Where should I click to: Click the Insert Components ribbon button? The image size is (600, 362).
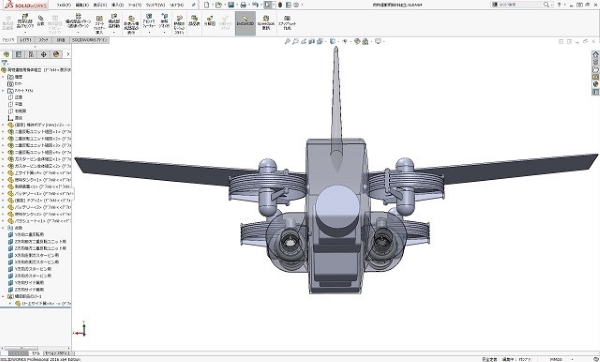coord(25,22)
